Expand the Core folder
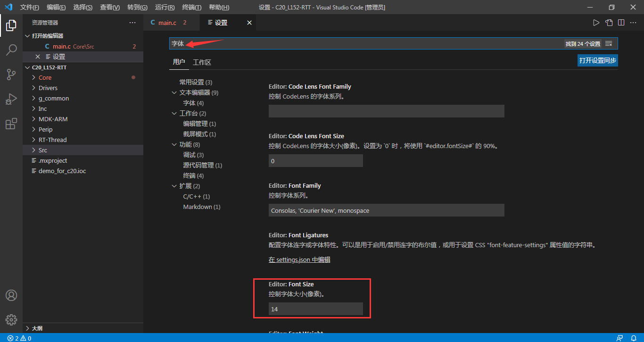 (83, 77)
